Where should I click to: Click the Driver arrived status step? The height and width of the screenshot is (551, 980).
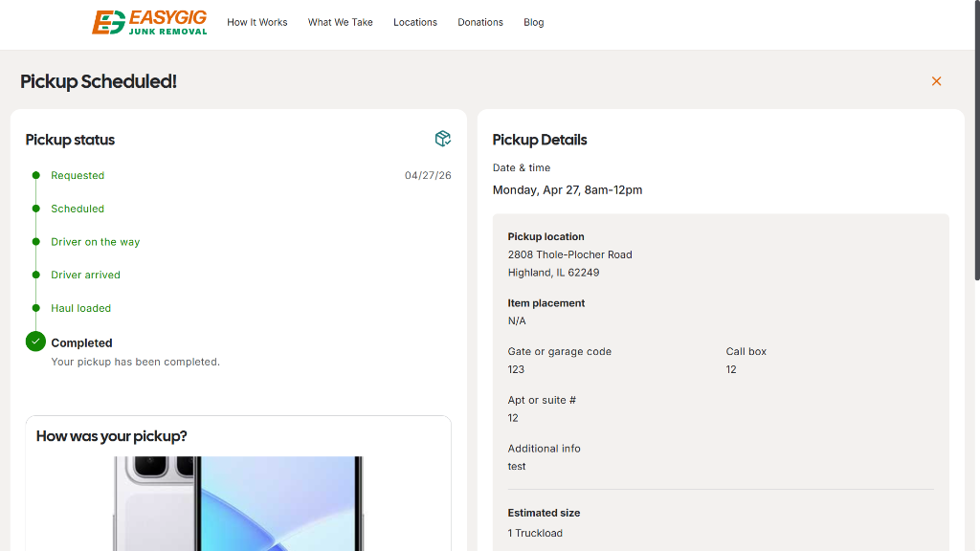click(x=85, y=275)
